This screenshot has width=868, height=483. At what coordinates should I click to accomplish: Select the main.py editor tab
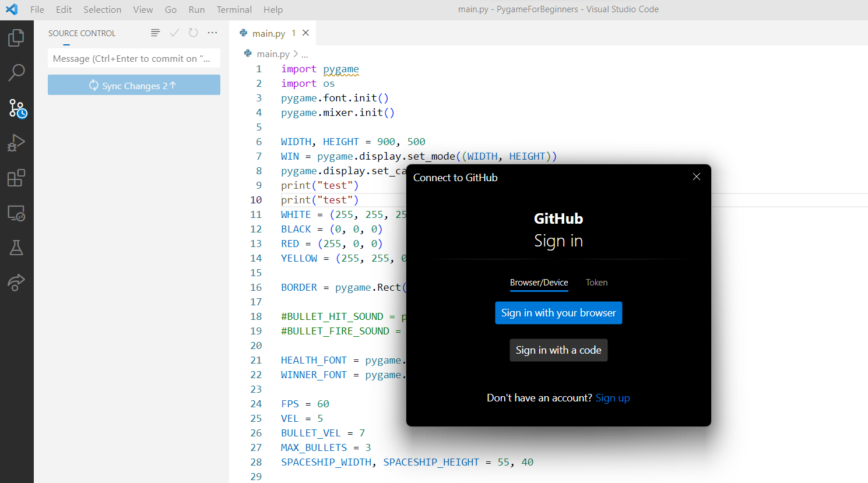[x=273, y=33]
